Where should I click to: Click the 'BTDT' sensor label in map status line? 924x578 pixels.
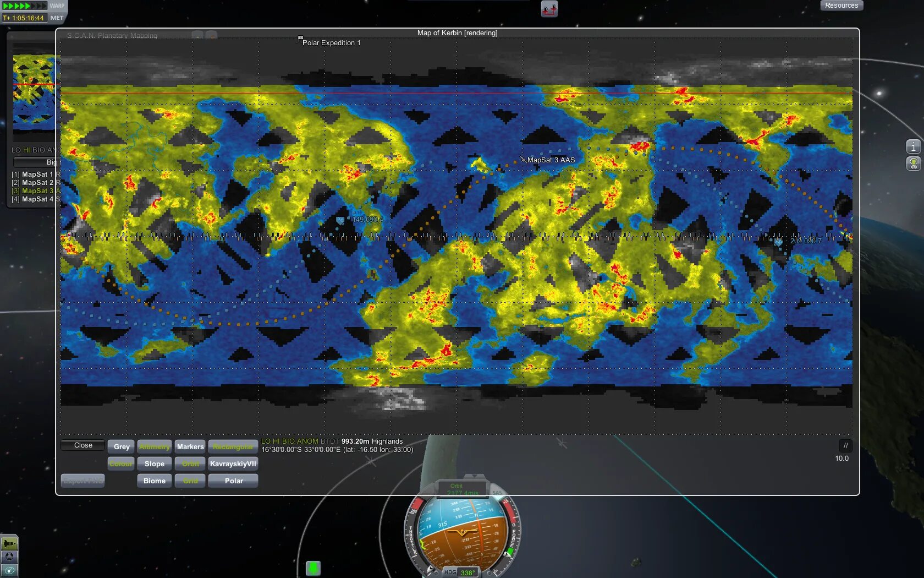pyautogui.click(x=329, y=441)
